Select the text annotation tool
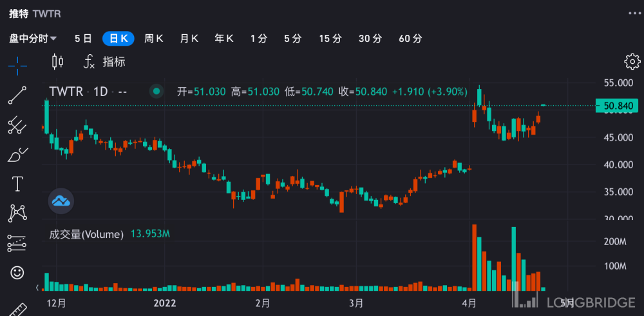This screenshot has height=316, width=644. point(17,184)
